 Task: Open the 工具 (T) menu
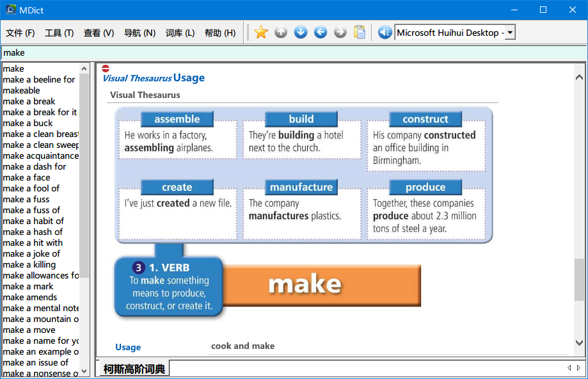(x=60, y=33)
